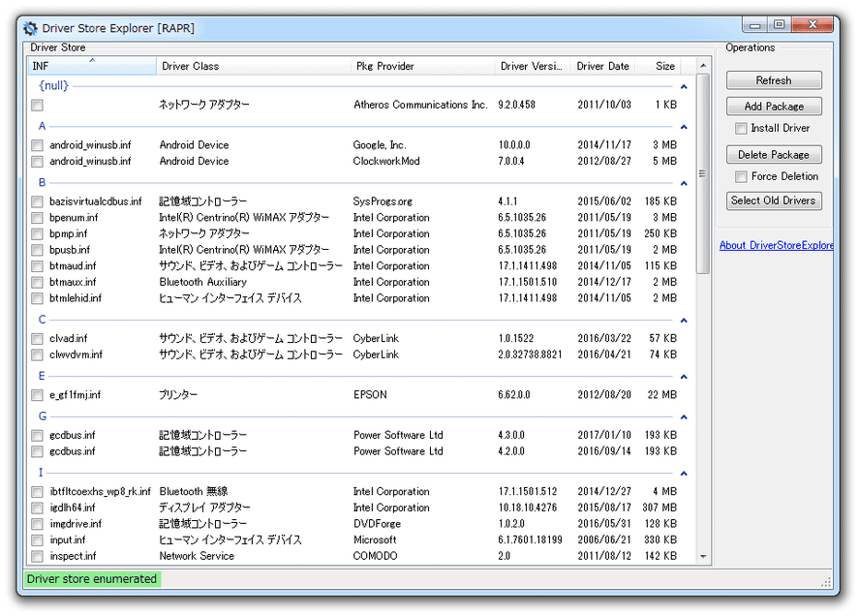Check the Atheros driver checkbox under {null}
Image resolution: width=859 pixels, height=616 pixels.
[x=37, y=105]
